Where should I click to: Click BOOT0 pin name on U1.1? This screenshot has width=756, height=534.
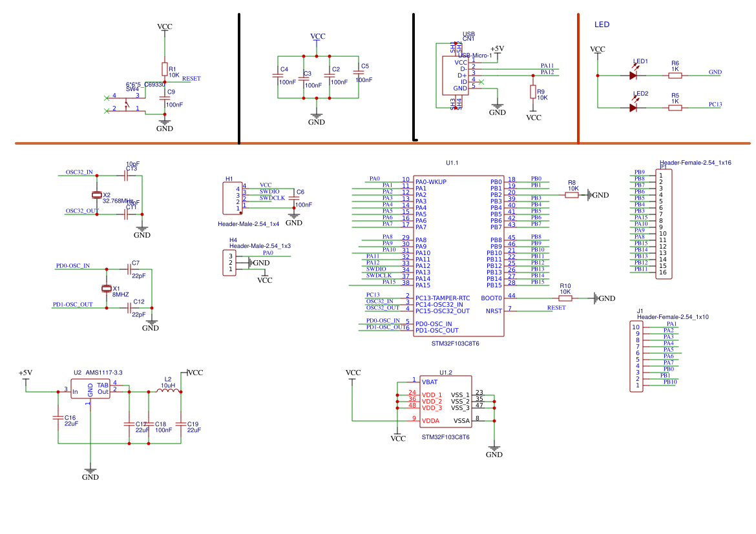[491, 298]
